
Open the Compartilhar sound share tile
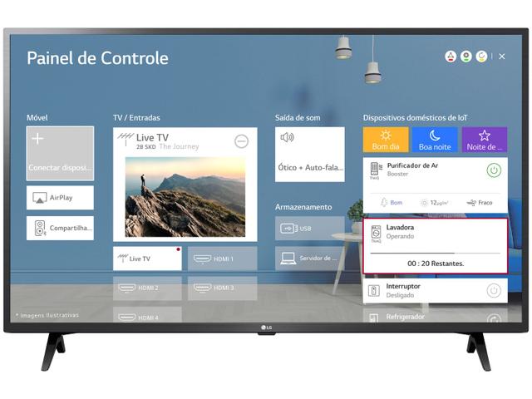click(60, 228)
